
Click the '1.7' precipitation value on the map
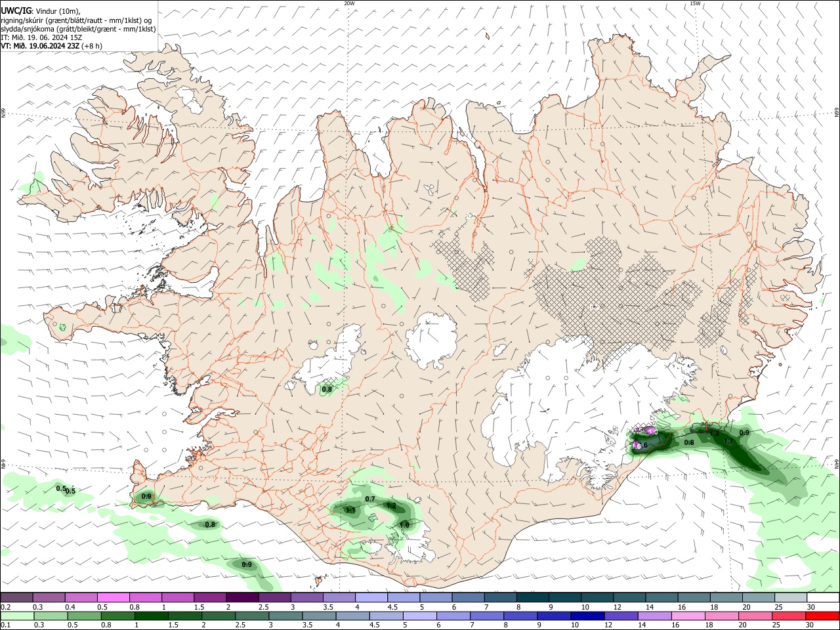click(x=728, y=442)
